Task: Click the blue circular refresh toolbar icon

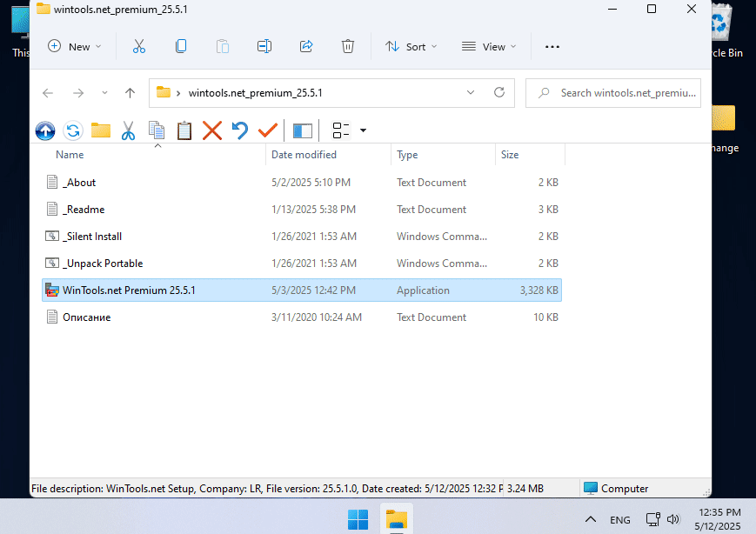Action: pyautogui.click(x=73, y=130)
